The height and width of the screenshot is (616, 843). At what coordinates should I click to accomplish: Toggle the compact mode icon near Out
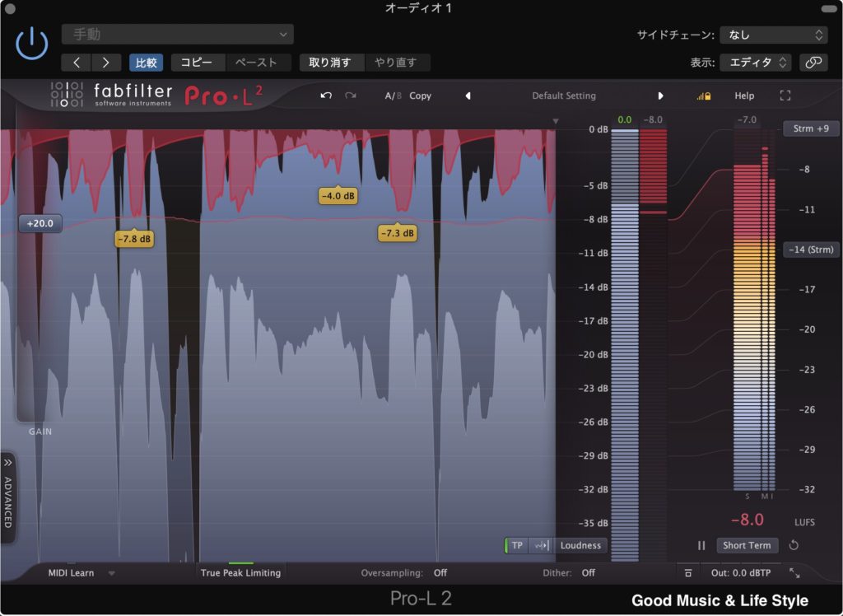[x=687, y=573]
